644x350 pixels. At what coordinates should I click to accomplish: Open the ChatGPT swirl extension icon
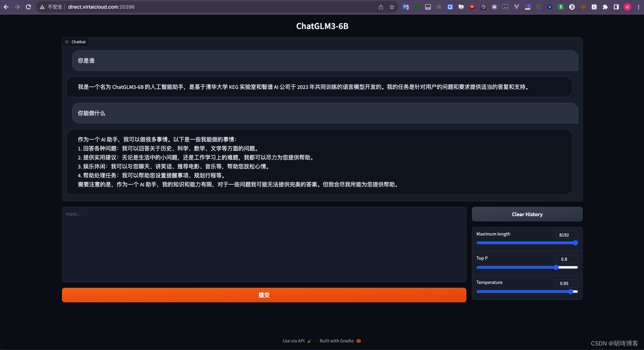[494, 7]
